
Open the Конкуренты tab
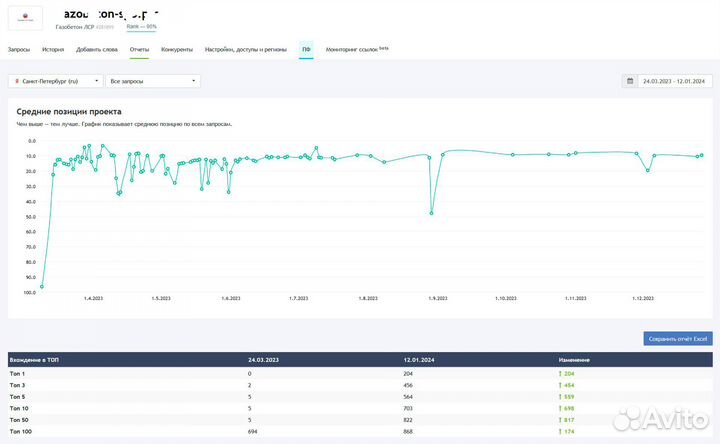click(177, 48)
